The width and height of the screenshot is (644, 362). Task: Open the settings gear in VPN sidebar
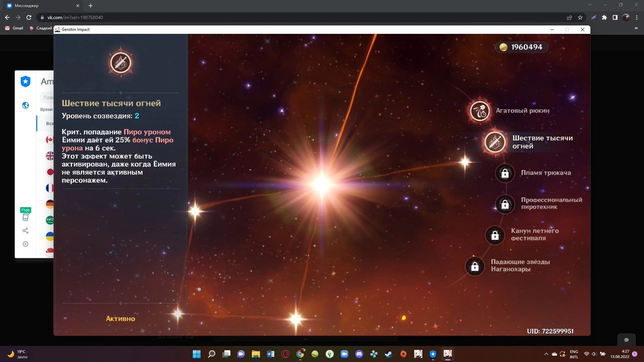point(25,244)
